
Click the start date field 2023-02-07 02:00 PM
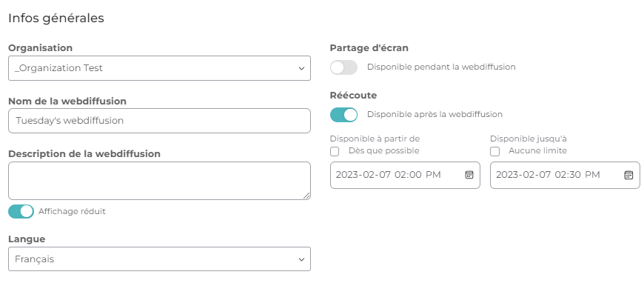point(405,176)
